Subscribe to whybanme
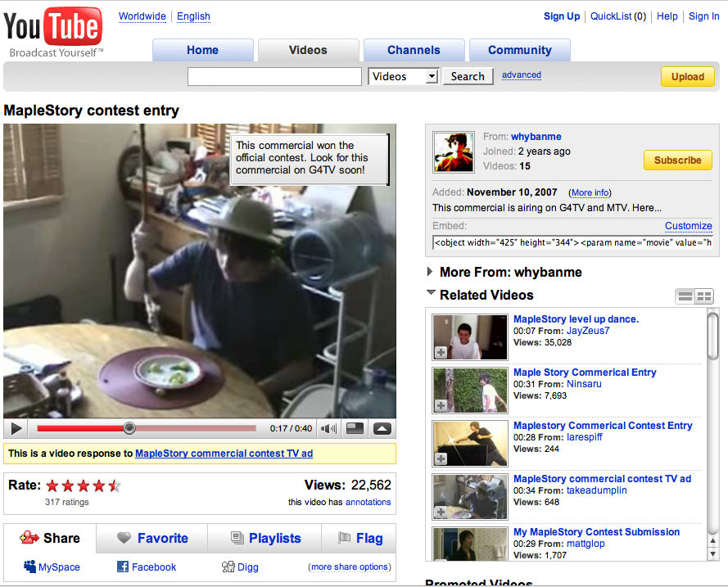 tap(678, 160)
